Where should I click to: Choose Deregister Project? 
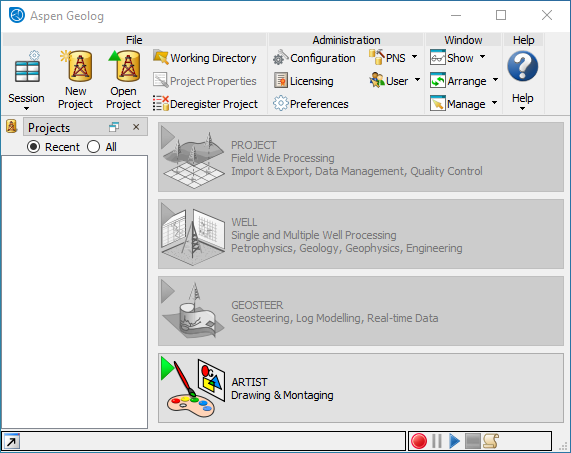click(205, 104)
